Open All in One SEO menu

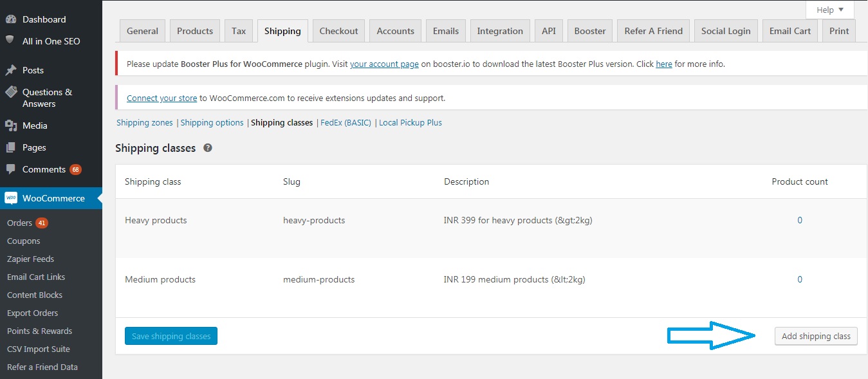[51, 41]
